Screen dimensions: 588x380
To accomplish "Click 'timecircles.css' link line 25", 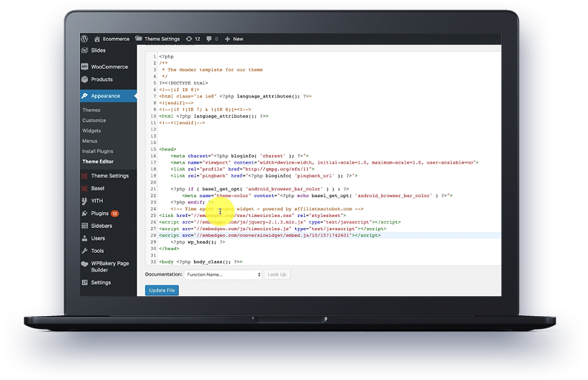I will point(271,216).
